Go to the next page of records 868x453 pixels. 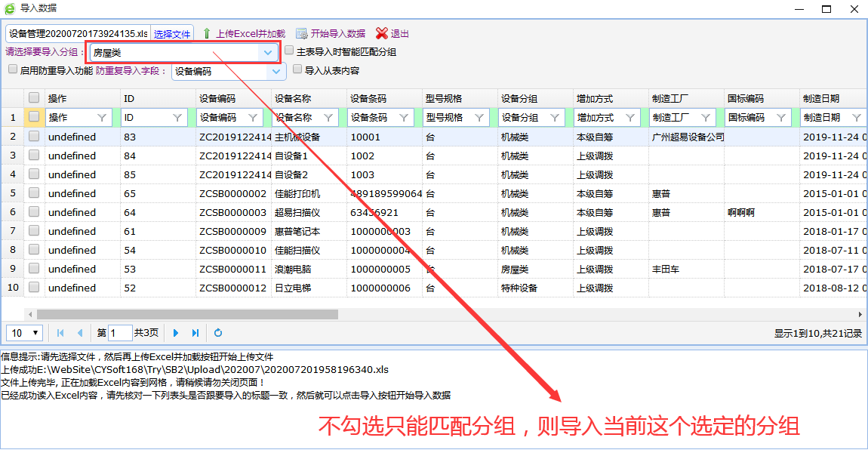(176, 333)
